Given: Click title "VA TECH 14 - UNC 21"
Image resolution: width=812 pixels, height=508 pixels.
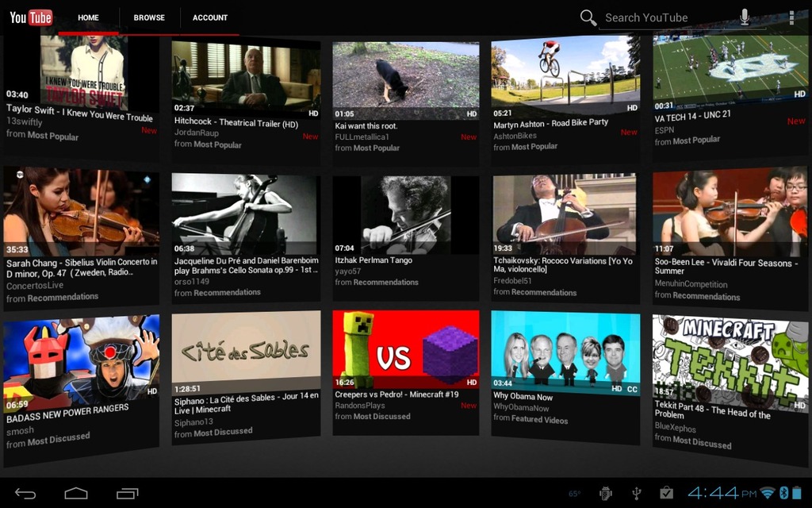Looking at the screenshot, I should [x=692, y=116].
